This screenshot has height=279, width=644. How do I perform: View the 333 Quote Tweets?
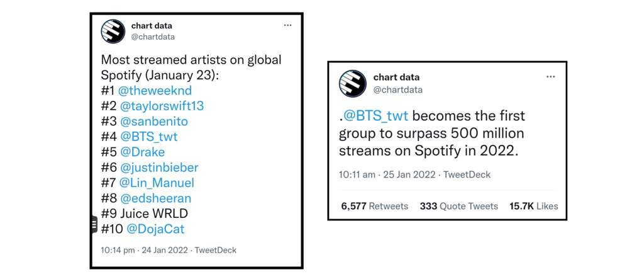click(458, 206)
